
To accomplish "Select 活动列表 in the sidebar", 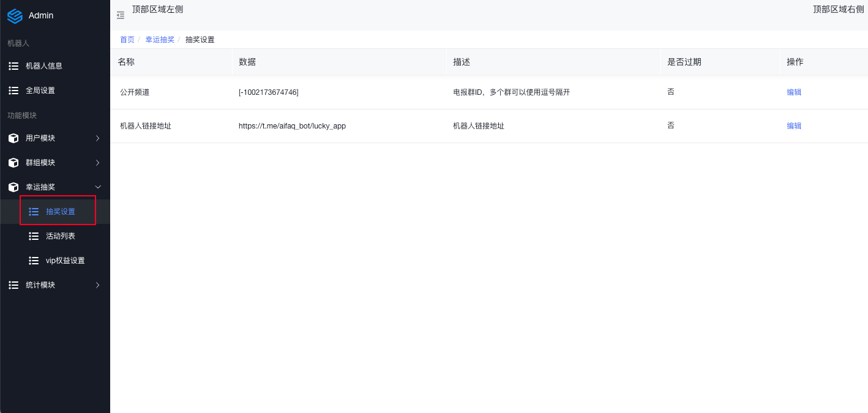I will pos(60,236).
